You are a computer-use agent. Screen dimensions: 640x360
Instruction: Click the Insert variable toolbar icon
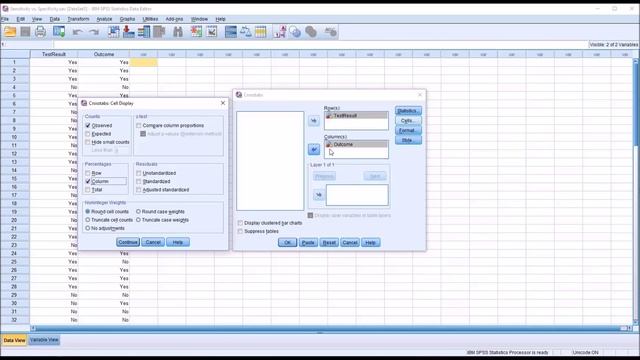(x=211, y=32)
